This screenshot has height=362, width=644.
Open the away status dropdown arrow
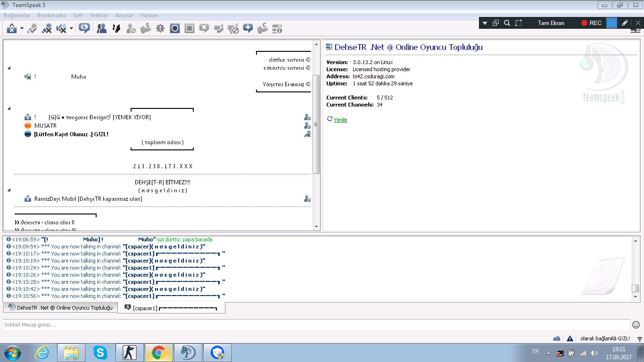22,29
